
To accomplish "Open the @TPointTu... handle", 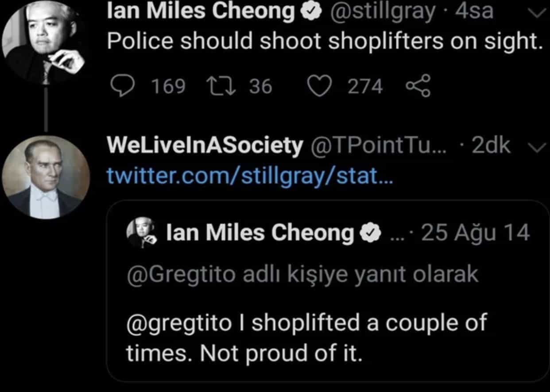I will 381,146.
